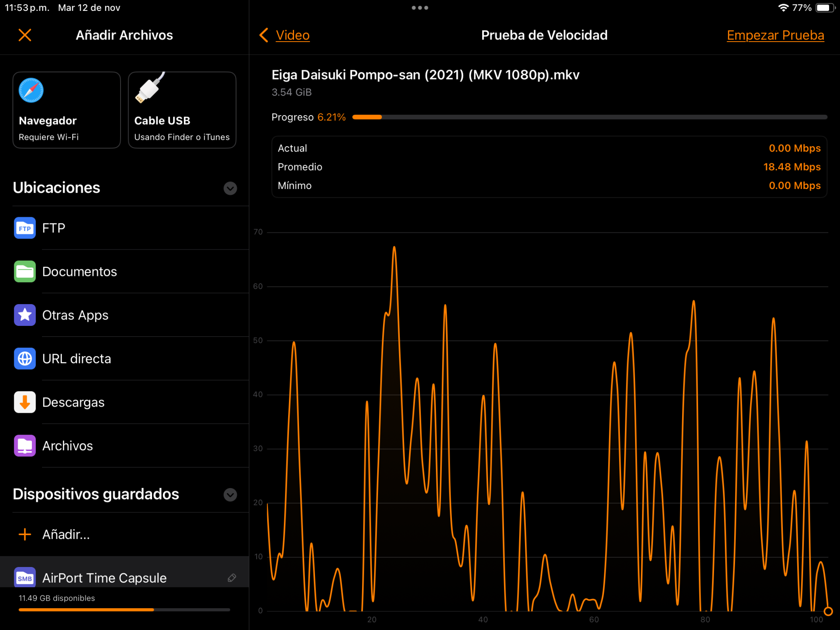Open the Cable USB transfer option
Viewport: 840px width, 630px height.
(x=182, y=110)
